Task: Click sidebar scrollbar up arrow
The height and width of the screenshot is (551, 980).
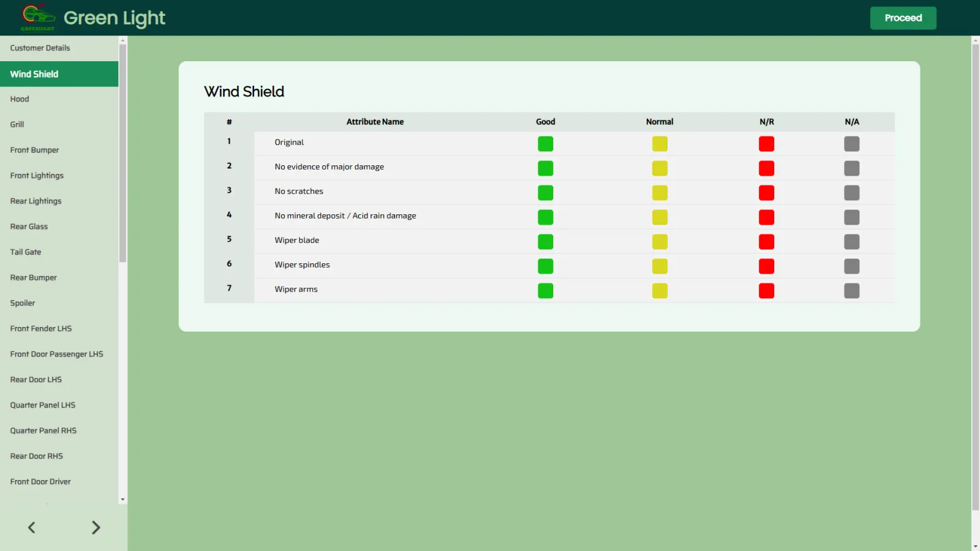Action: (x=123, y=40)
